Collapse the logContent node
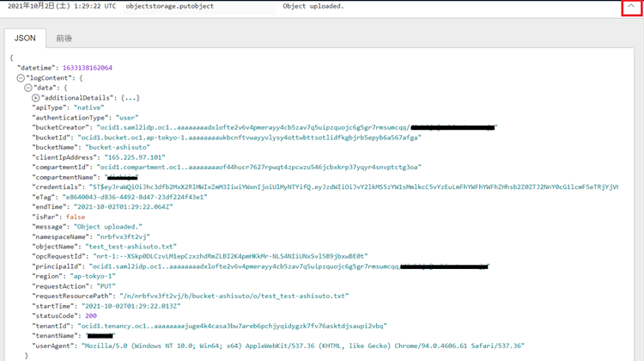Screen dimensions: 644x361 pyautogui.click(x=21, y=78)
